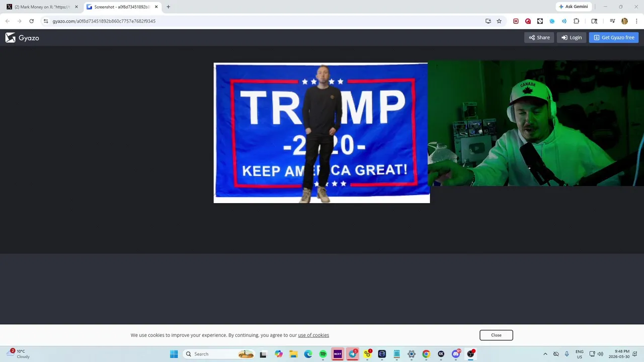Open a new browser tab
The image size is (644, 362).
[168, 7]
